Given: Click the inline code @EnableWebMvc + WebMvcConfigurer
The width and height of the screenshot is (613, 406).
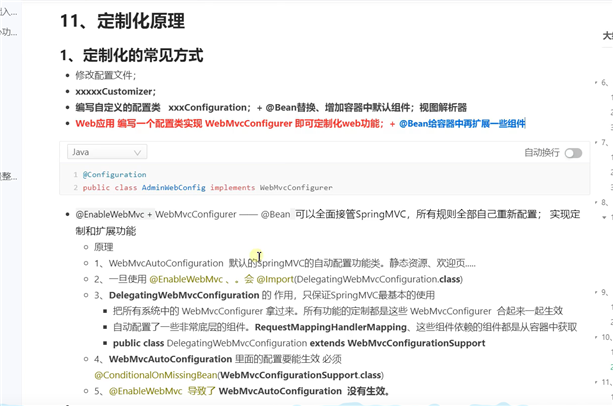Looking at the screenshot, I should (x=156, y=214).
